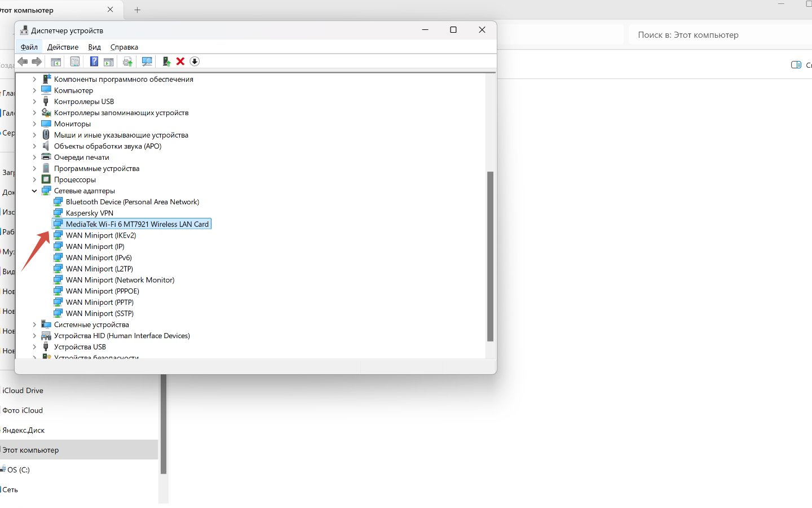Expand Объекты обработки звука (APO) node
The height and width of the screenshot is (508, 812).
pyautogui.click(x=34, y=146)
